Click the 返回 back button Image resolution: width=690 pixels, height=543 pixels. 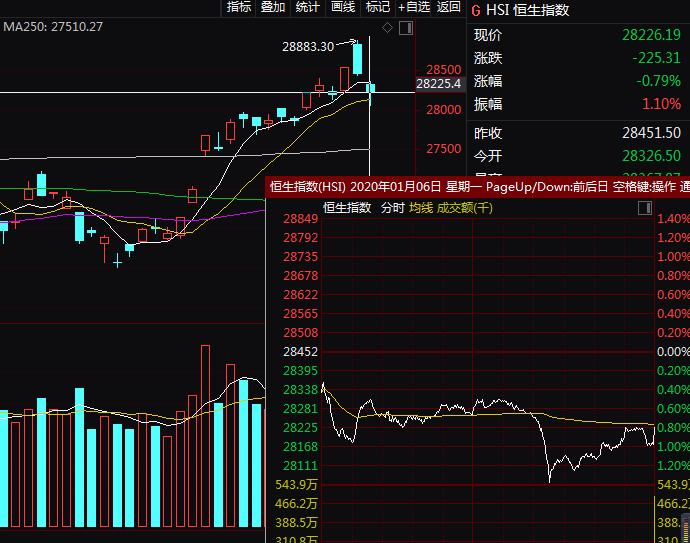(448, 7)
